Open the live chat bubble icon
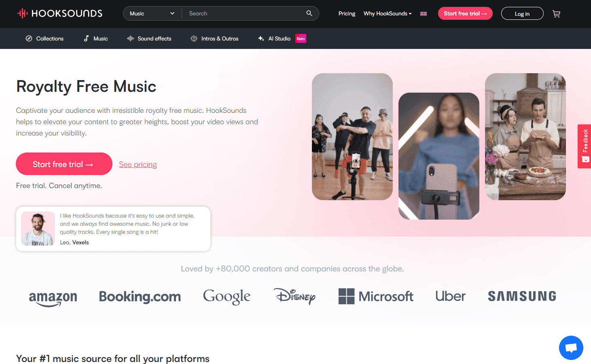591x364 pixels. click(571, 347)
